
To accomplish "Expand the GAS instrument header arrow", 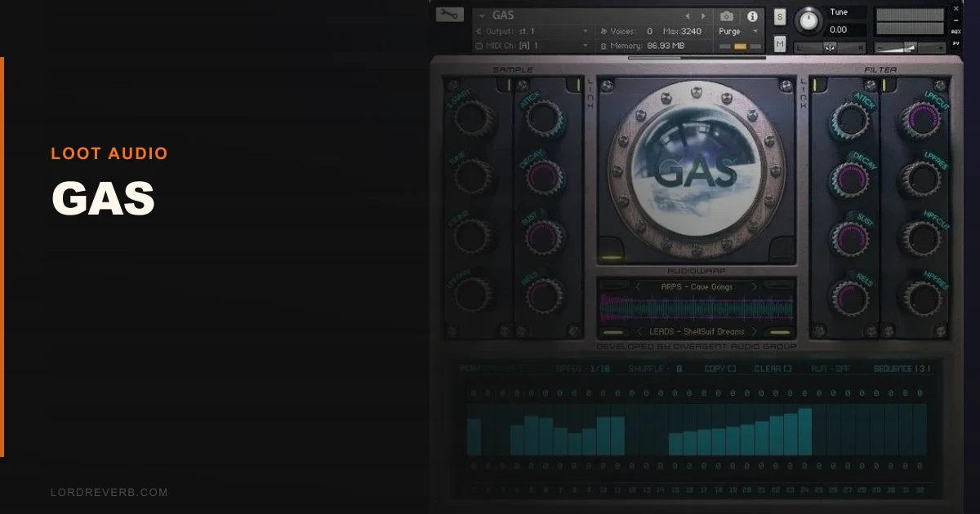I will pos(481,16).
